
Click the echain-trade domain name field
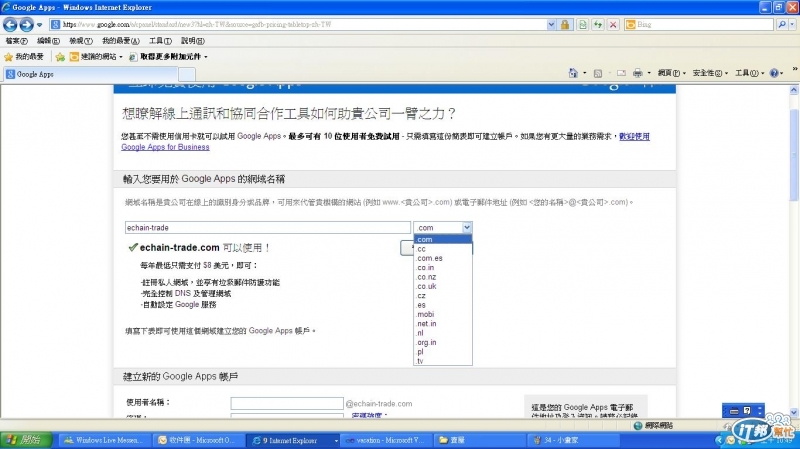[268, 228]
